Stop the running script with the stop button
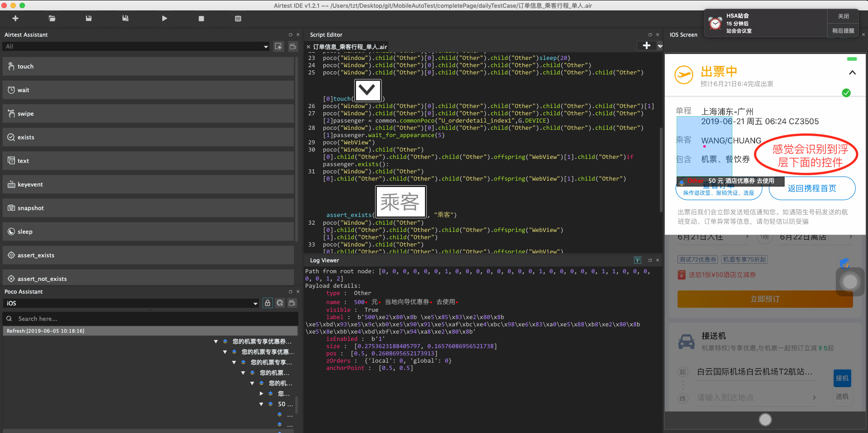Viewport: 868px width, 433px height. [x=201, y=19]
